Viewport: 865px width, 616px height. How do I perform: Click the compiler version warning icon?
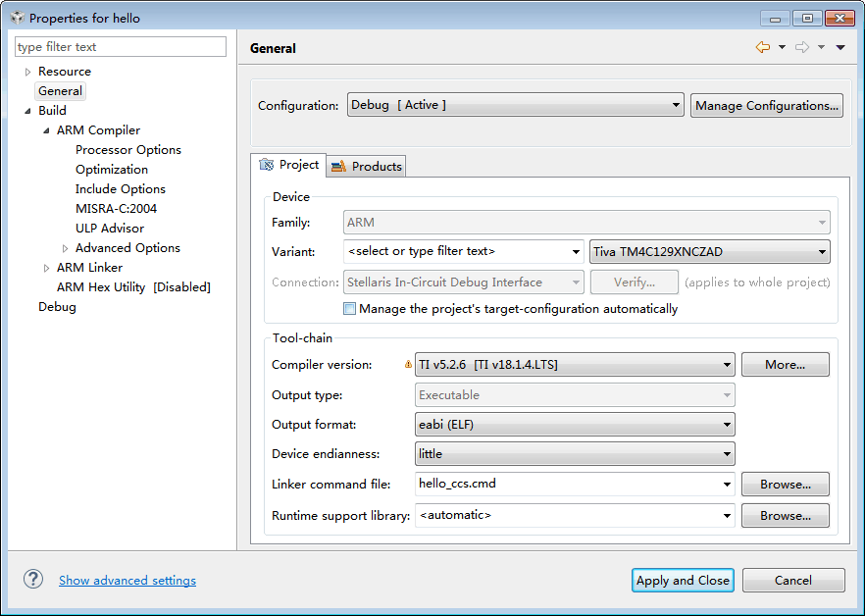(x=408, y=365)
